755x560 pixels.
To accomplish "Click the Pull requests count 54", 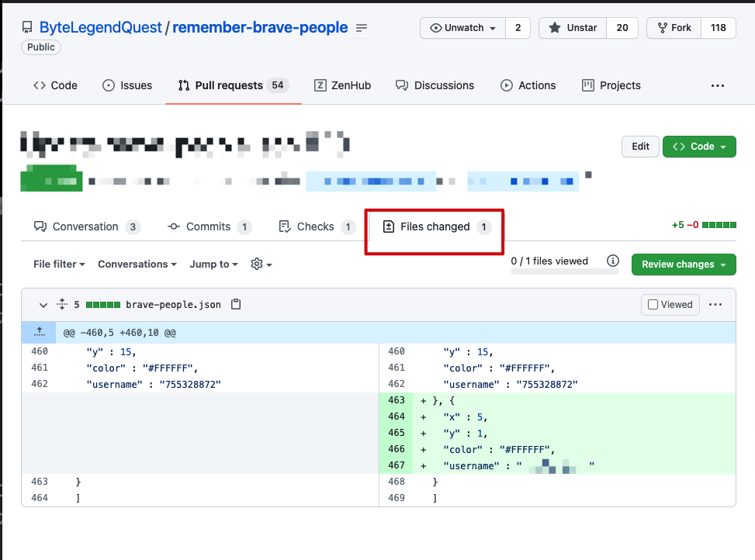I will [278, 85].
